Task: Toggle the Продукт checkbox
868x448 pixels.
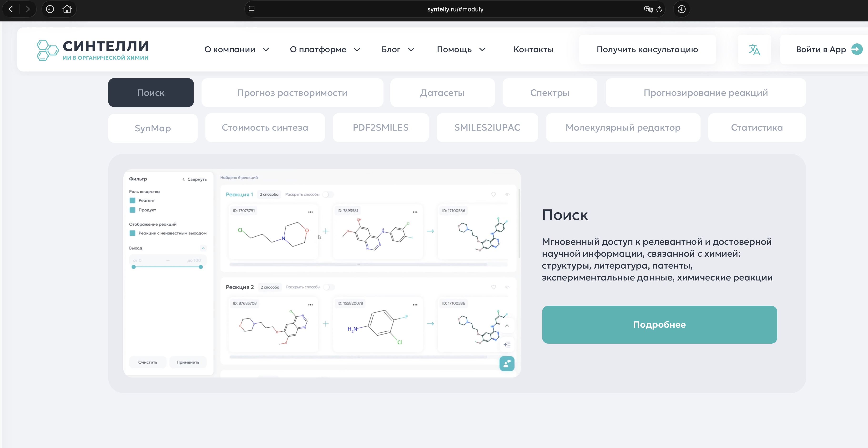Action: click(x=132, y=210)
